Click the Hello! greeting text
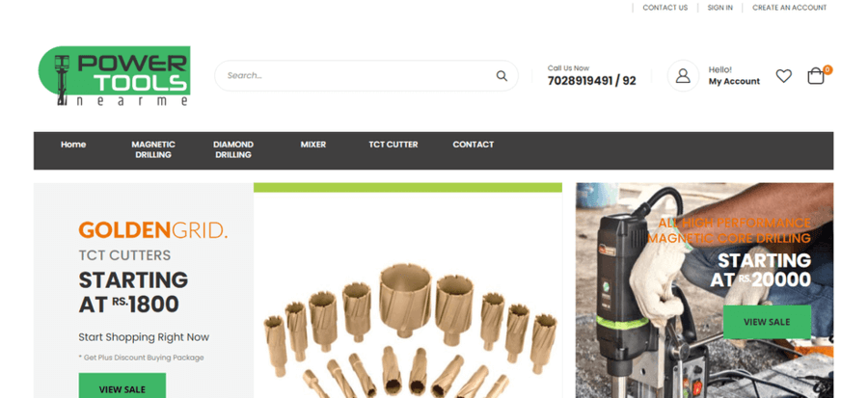The width and height of the screenshot is (868, 398). click(x=720, y=69)
